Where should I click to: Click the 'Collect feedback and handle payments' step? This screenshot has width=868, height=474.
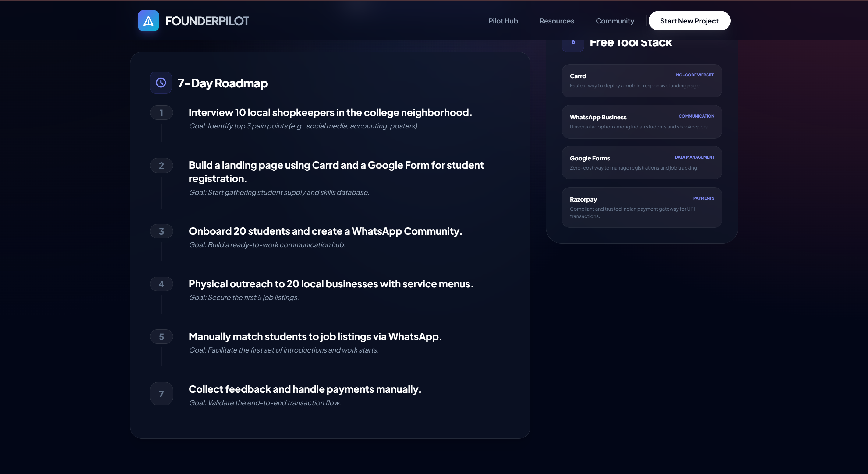(305, 389)
